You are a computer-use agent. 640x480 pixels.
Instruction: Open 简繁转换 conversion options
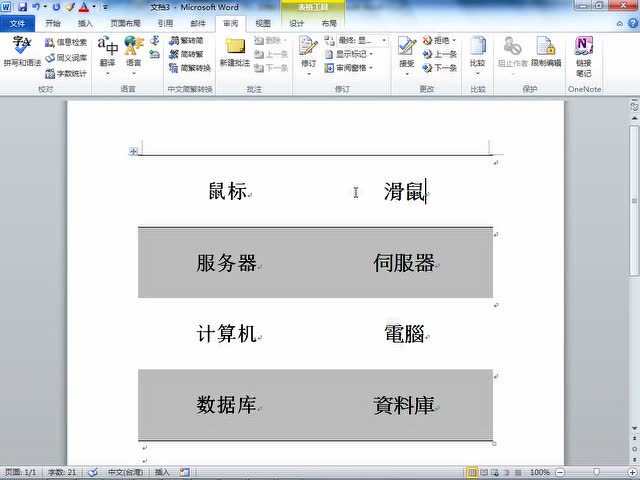190,68
